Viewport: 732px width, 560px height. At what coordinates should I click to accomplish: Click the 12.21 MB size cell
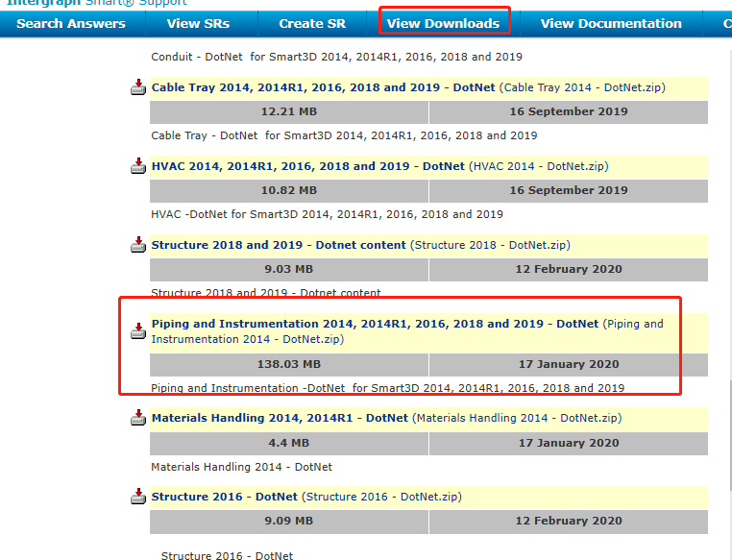(289, 112)
